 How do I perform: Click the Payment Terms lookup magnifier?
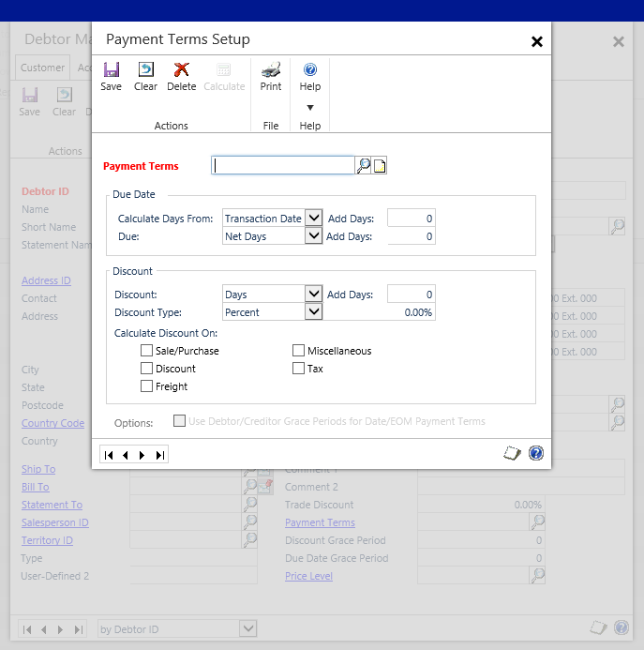[x=364, y=166]
